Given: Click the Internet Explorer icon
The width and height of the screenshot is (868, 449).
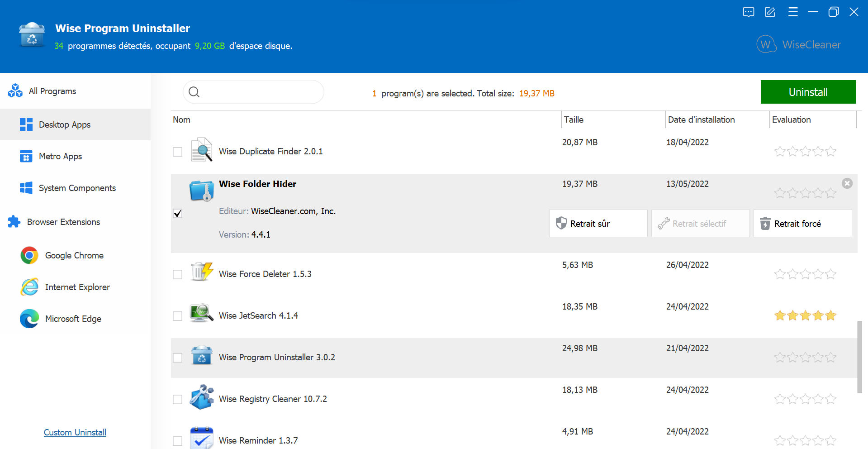Looking at the screenshot, I should pyautogui.click(x=29, y=287).
